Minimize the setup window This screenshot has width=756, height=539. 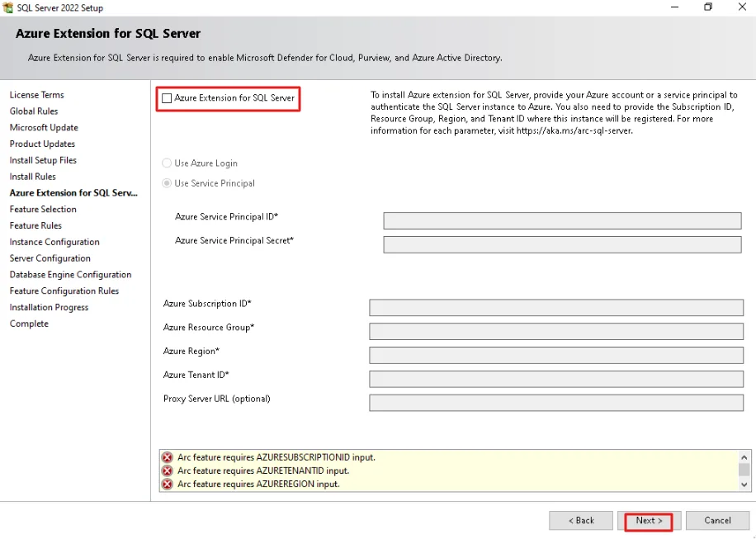tap(674, 7)
